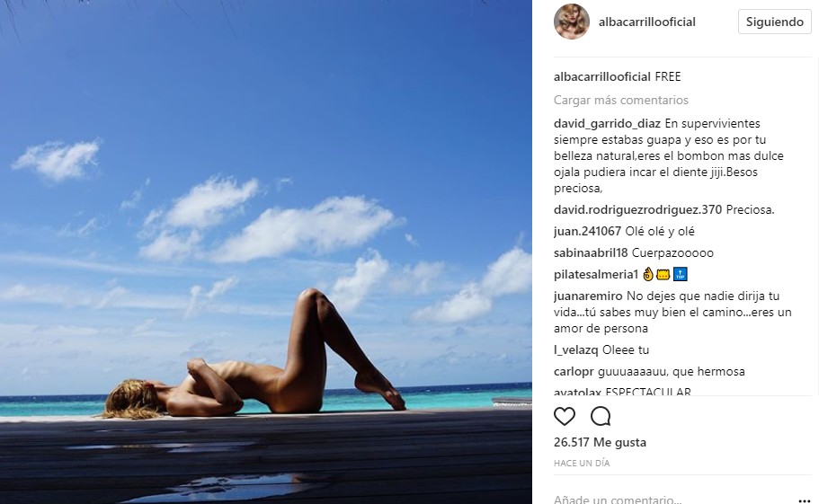Toggle the Siguiendo follow button
Viewport: 819px width, 504px height.
[x=775, y=22]
